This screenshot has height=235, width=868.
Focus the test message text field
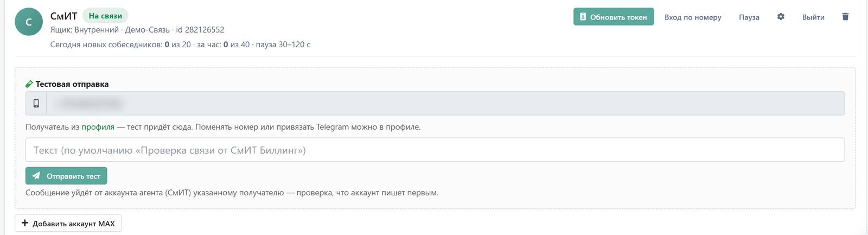435,150
